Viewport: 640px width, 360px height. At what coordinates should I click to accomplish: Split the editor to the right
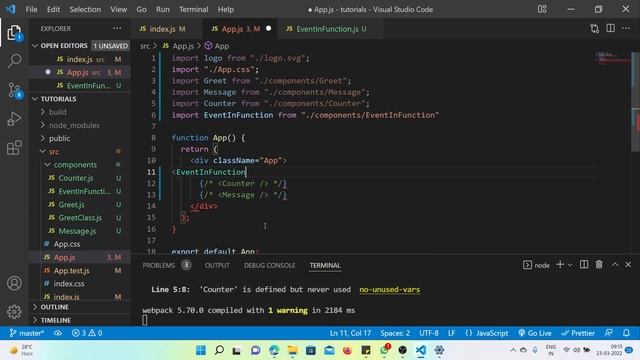click(x=610, y=29)
